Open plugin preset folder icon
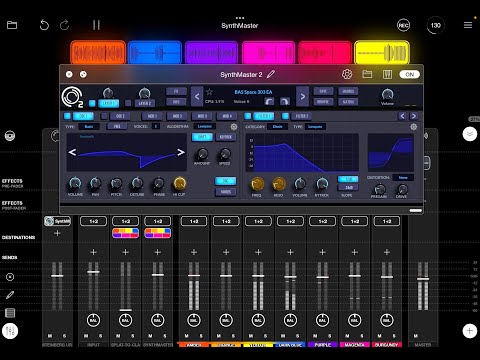Screen dimensions: 480x360 click(367, 74)
